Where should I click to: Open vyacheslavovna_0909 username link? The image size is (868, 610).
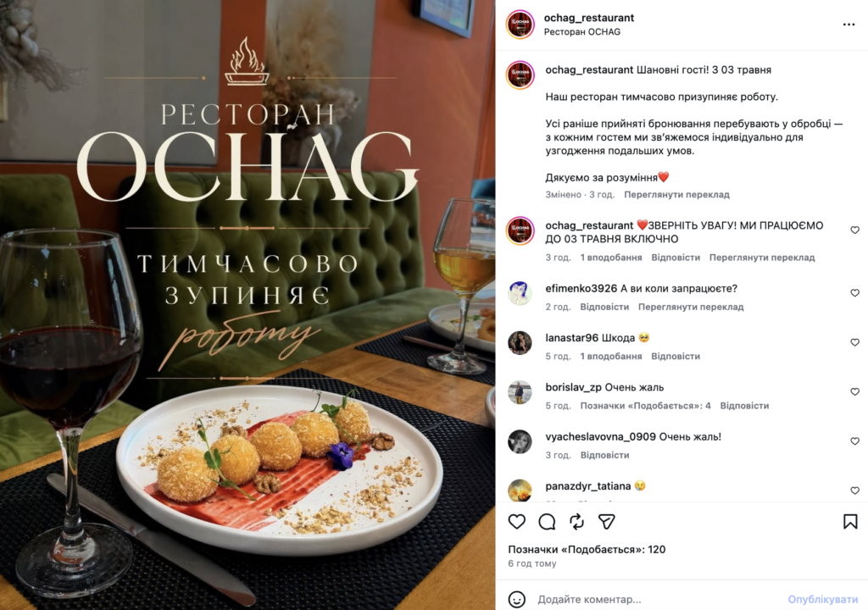601,436
